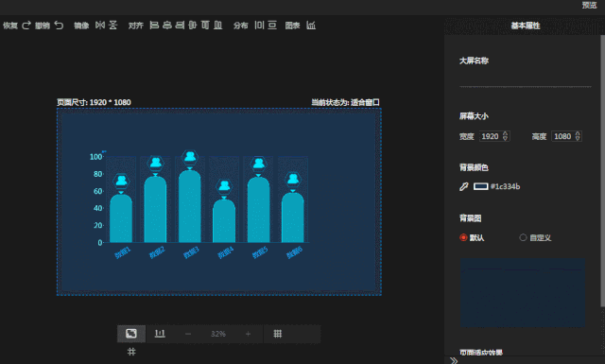Click the hash icon below zoom bar
The width and height of the screenshot is (605, 364).
131,352
